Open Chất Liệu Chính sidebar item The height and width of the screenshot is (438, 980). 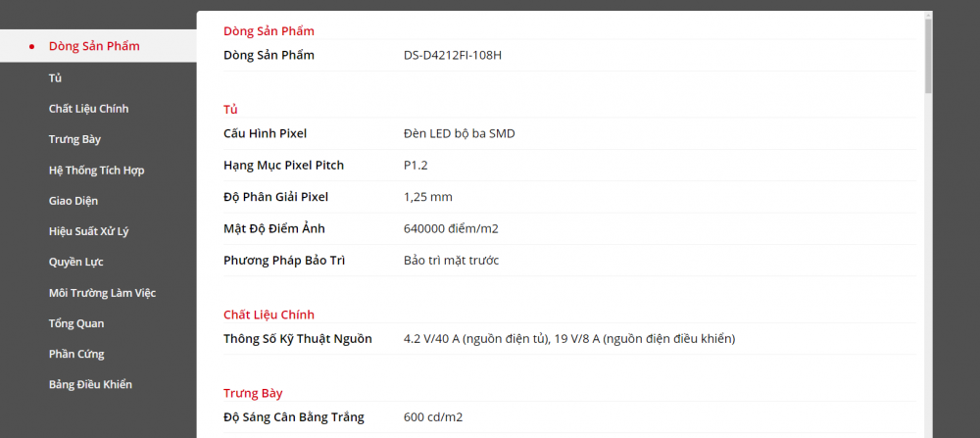[x=88, y=109]
